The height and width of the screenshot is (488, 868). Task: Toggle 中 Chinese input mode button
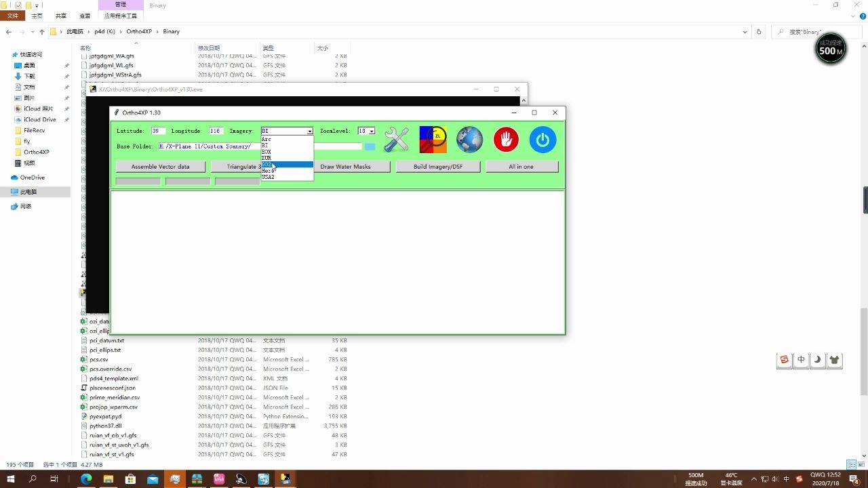click(x=802, y=360)
